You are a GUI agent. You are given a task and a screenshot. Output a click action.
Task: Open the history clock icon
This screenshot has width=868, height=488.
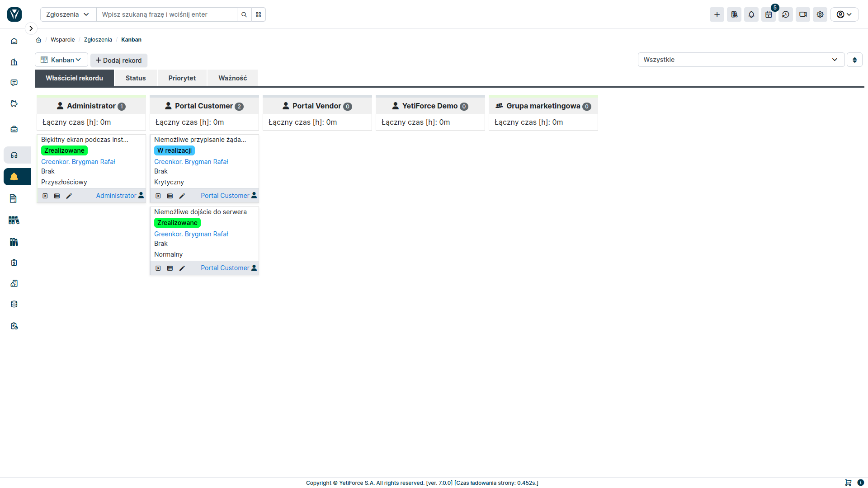[x=786, y=14]
